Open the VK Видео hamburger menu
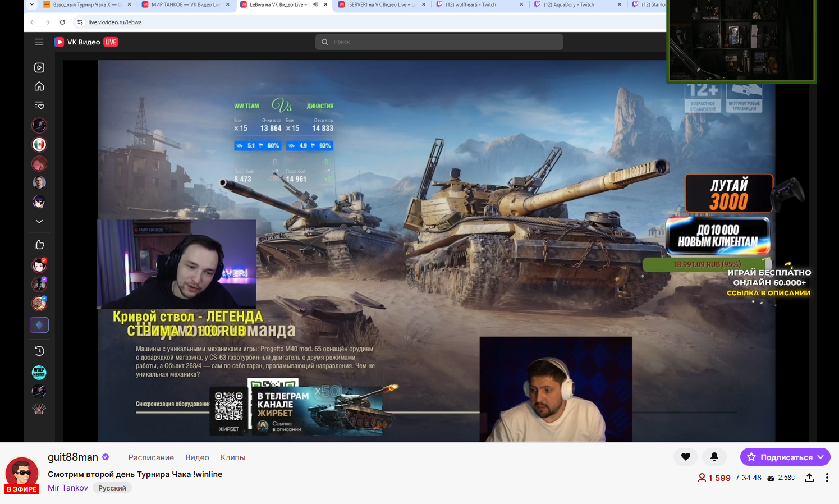This screenshot has height=504, width=839. [39, 42]
